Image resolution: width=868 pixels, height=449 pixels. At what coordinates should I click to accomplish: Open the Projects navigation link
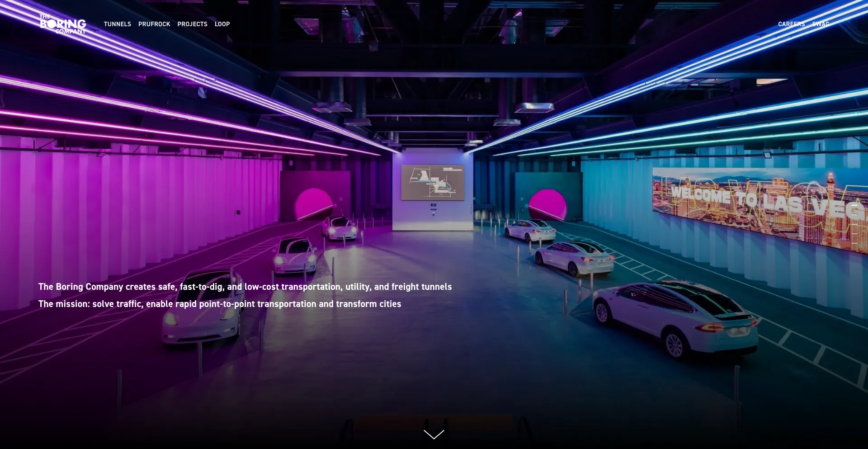coord(192,24)
